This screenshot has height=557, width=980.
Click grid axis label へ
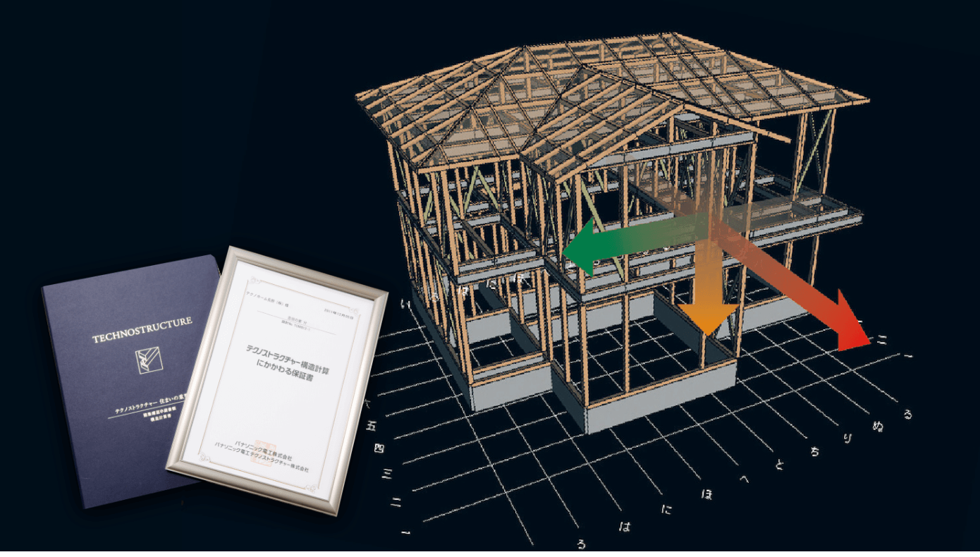[x=743, y=479]
